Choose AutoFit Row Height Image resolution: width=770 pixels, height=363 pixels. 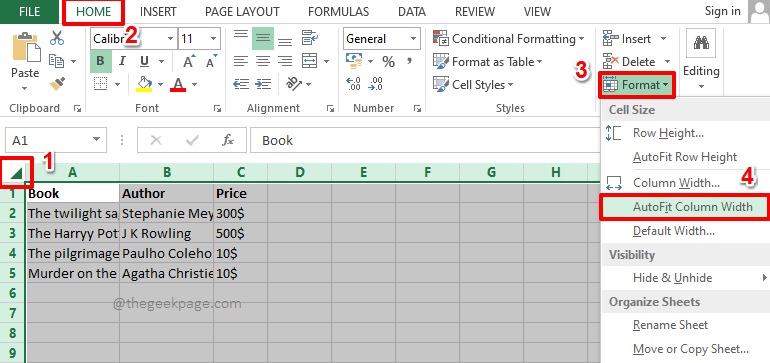685,157
